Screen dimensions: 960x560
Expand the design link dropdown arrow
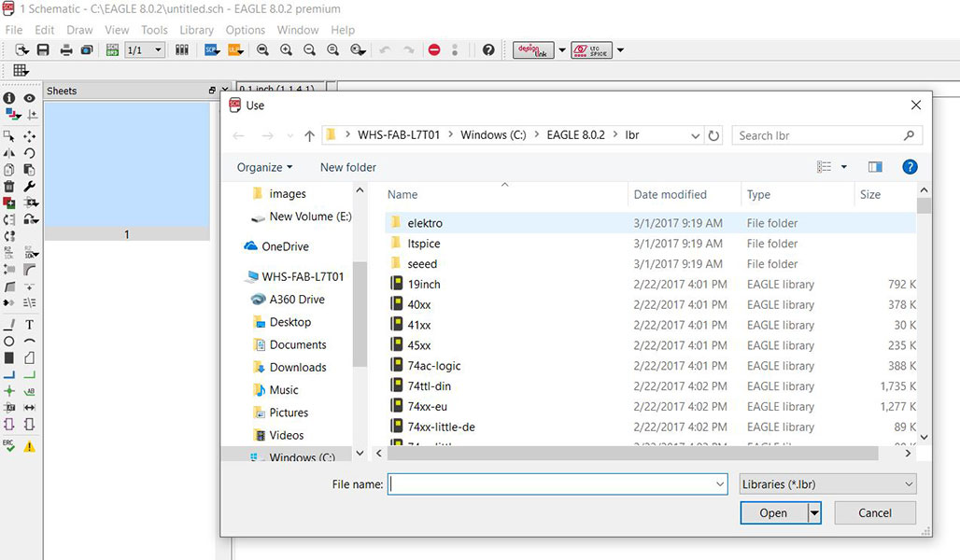[x=562, y=50]
